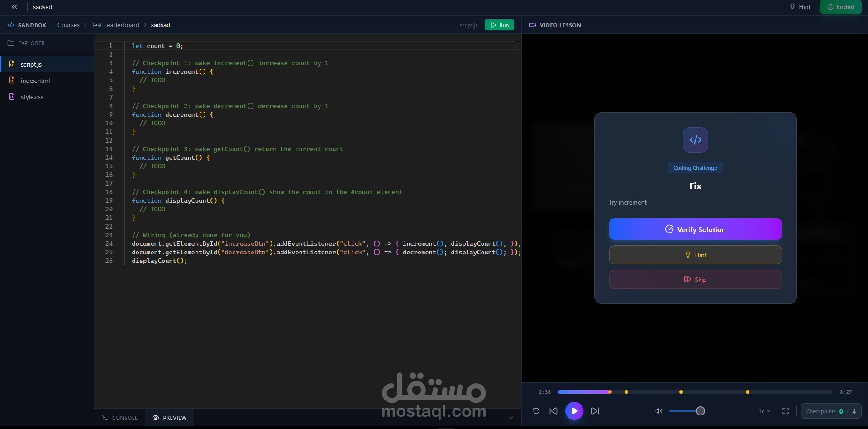Select the sadsad breadcrumb item

pos(161,25)
